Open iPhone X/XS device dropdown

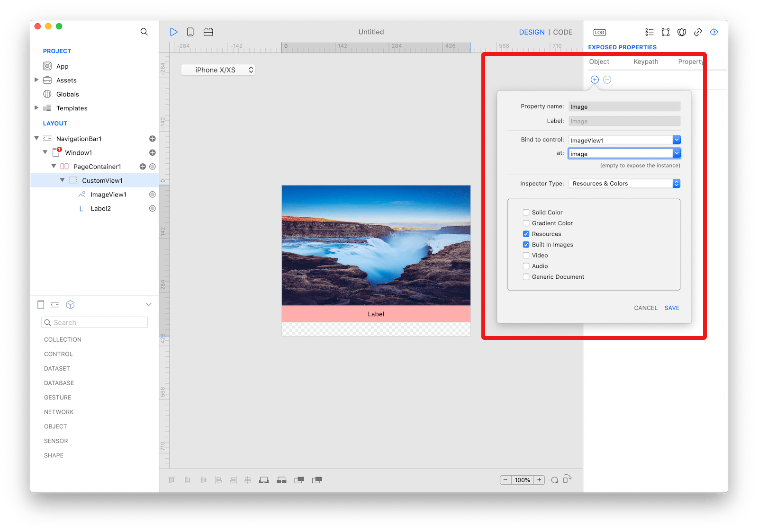coord(218,70)
